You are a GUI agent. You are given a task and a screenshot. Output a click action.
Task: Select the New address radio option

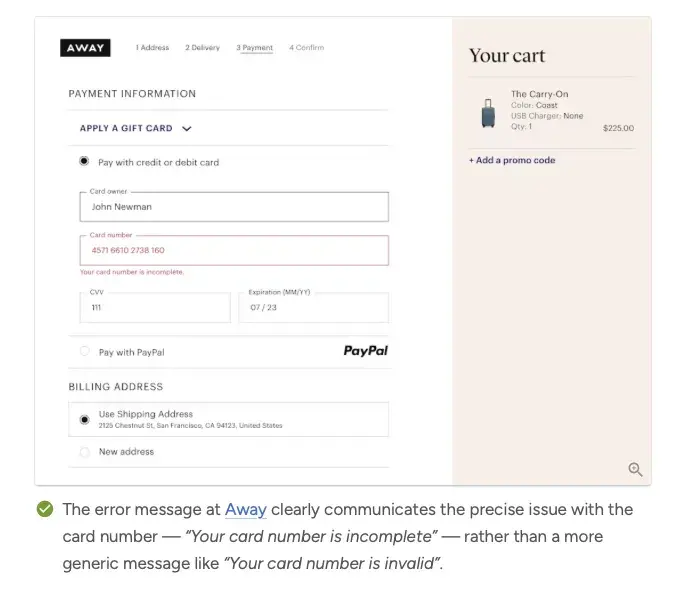click(x=84, y=452)
